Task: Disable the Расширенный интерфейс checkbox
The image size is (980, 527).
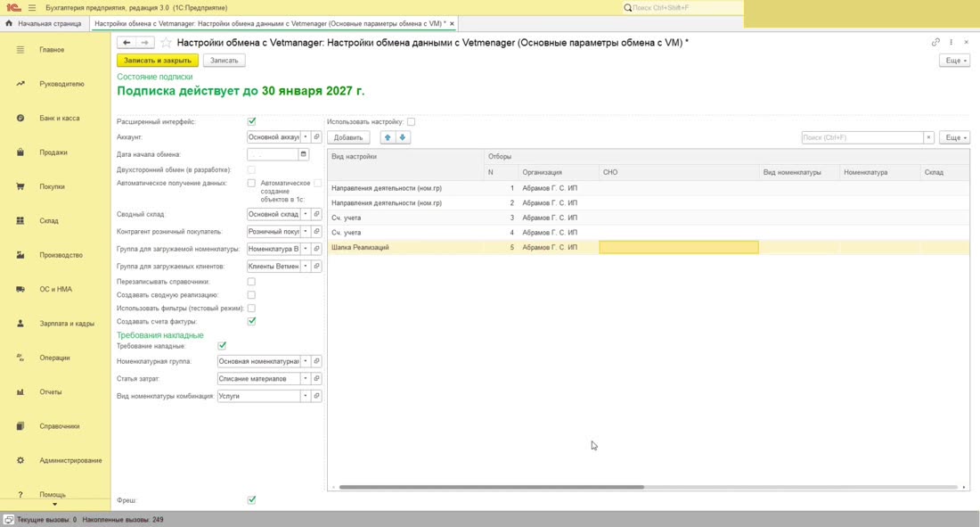Action: (x=251, y=121)
